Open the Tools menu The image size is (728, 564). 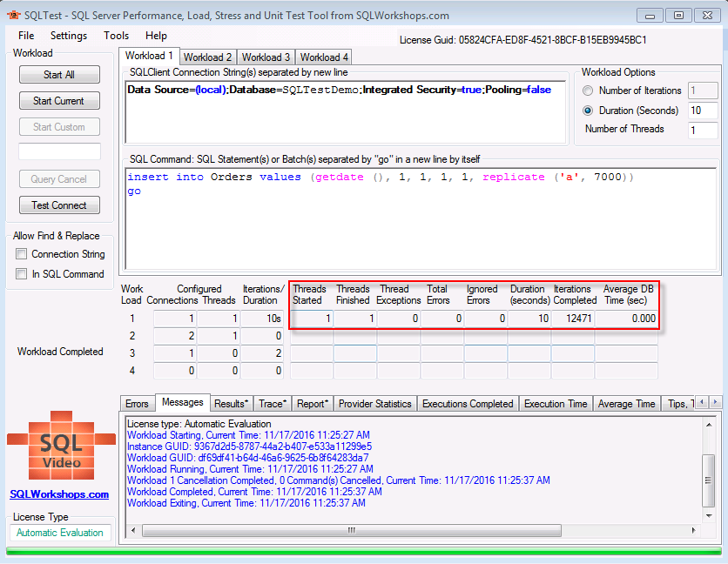[x=116, y=36]
